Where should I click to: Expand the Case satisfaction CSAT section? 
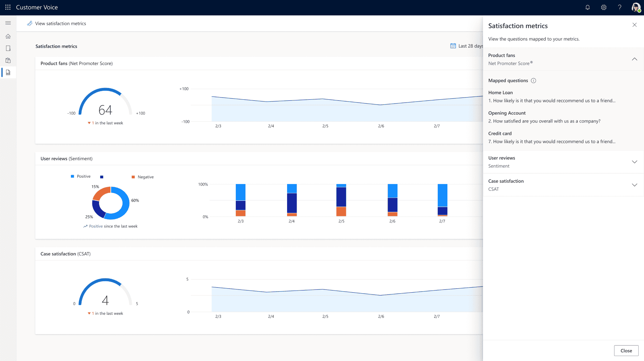point(634,185)
